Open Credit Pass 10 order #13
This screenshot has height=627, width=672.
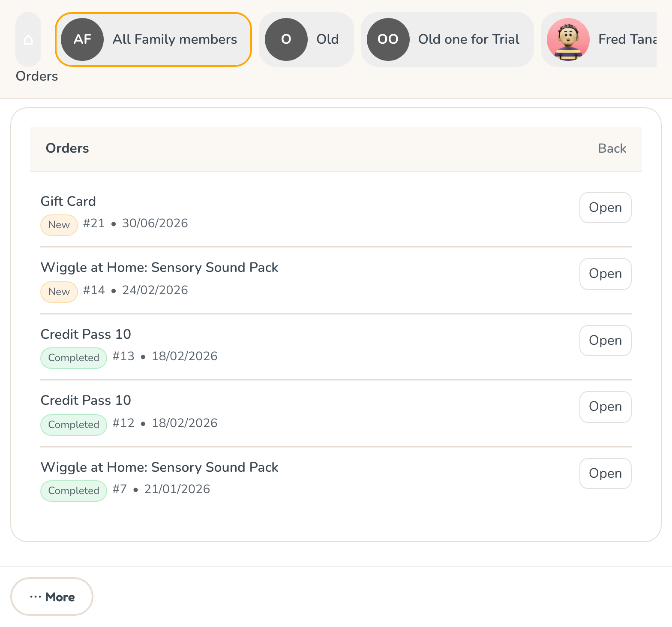(x=606, y=341)
